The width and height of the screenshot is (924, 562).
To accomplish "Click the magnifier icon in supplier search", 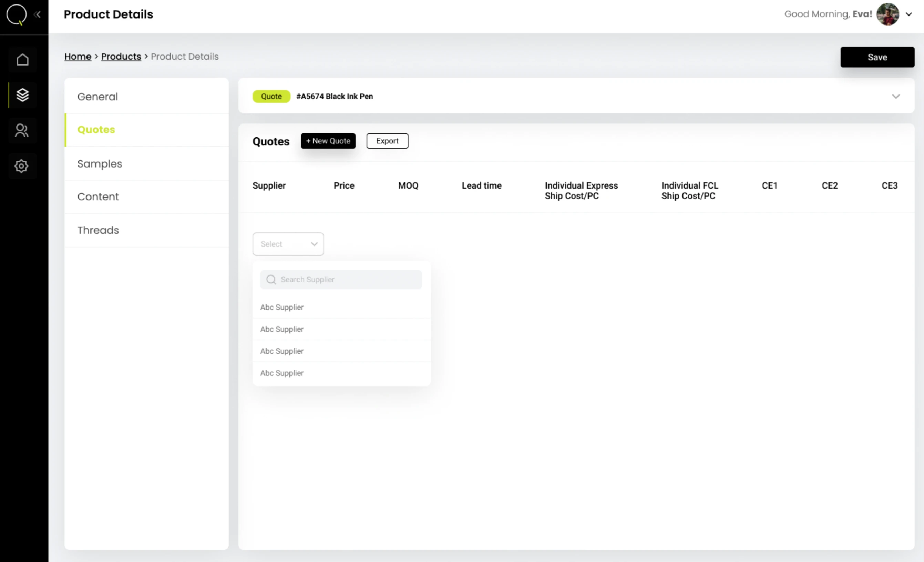I will (x=271, y=280).
